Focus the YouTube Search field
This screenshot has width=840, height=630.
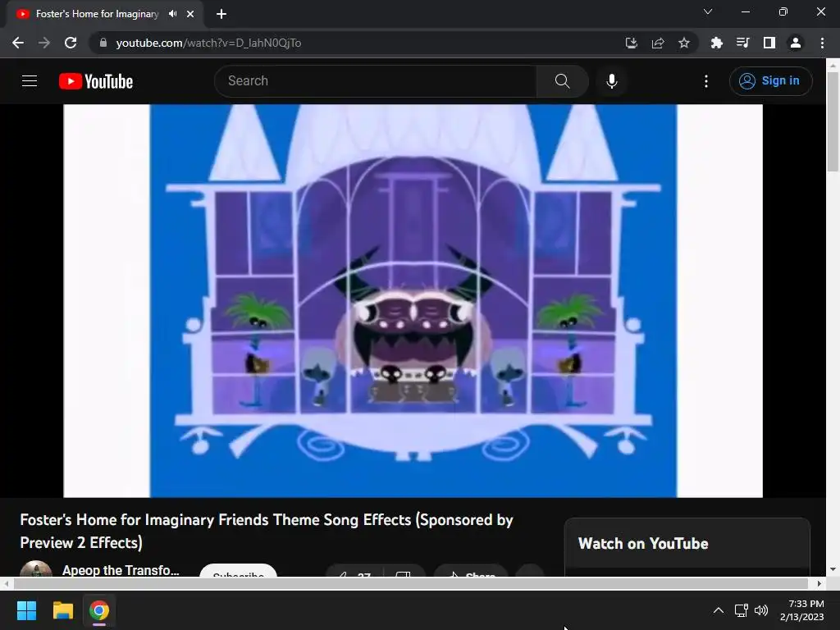point(376,81)
